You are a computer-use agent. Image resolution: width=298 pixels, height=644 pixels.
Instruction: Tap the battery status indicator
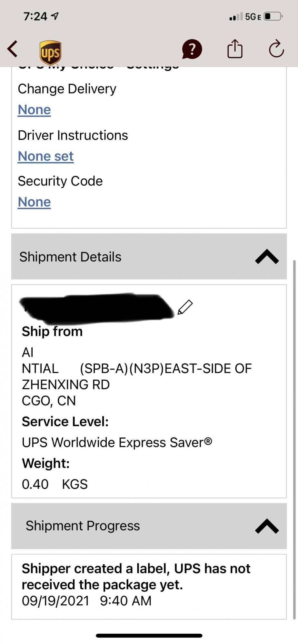[x=273, y=16]
